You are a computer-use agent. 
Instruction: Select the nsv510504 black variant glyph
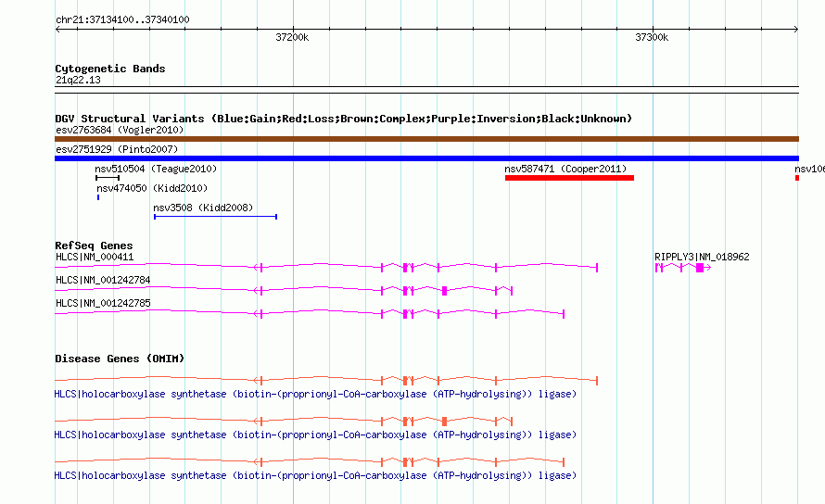point(108,178)
